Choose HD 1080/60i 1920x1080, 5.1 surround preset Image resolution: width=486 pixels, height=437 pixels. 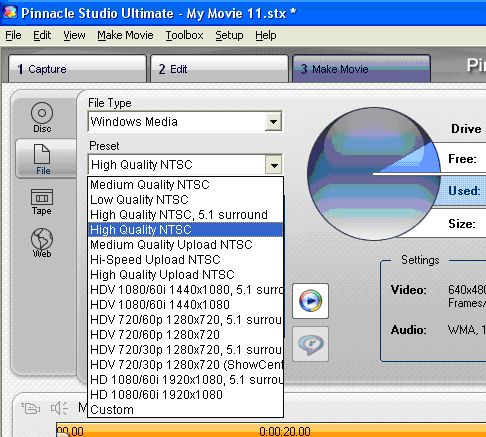click(x=185, y=380)
